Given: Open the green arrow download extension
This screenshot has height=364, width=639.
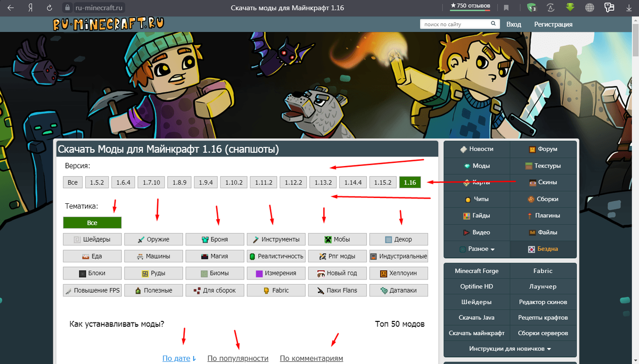Looking at the screenshot, I should [x=570, y=8].
